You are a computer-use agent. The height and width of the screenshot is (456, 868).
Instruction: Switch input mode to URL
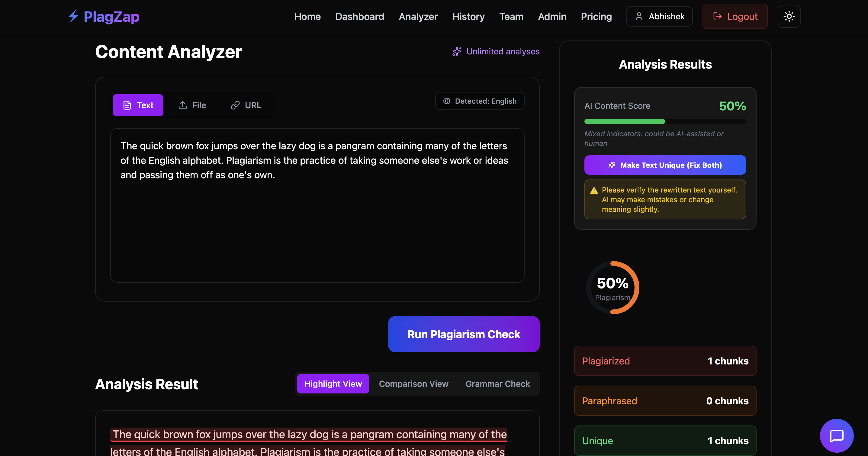246,105
